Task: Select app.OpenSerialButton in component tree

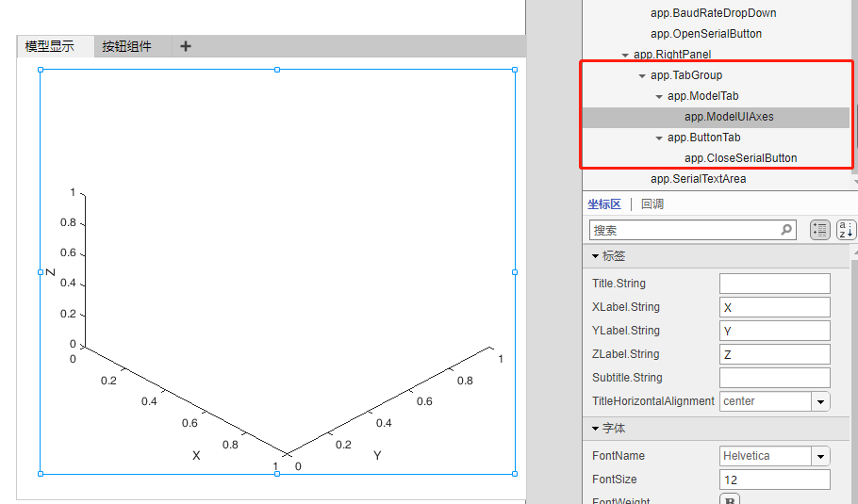Action: point(706,34)
